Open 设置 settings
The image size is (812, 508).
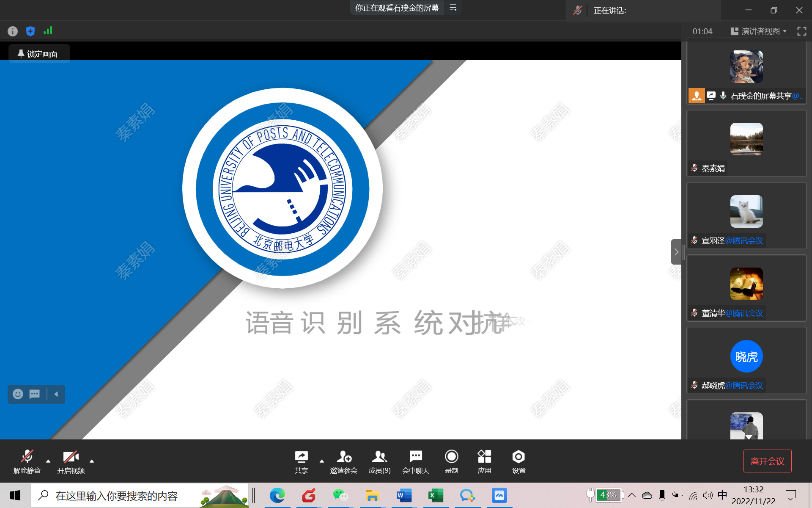(518, 461)
